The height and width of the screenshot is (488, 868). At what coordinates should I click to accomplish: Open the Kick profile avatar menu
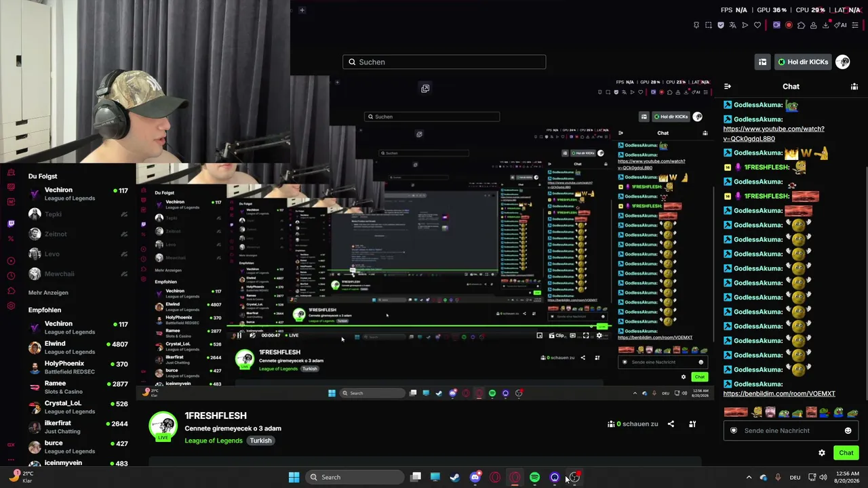[843, 62]
